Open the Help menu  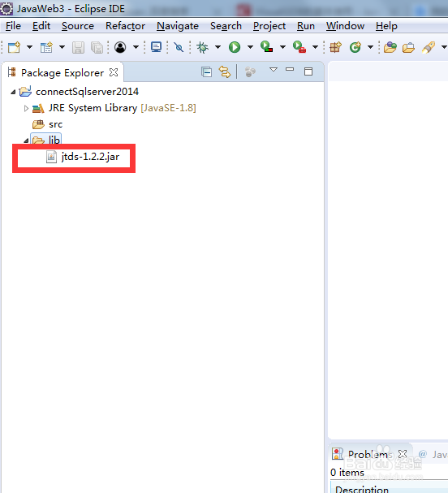click(x=386, y=26)
